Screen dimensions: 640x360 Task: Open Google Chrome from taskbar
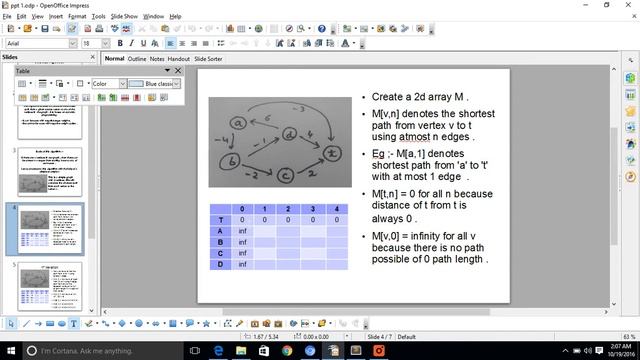pos(287,351)
